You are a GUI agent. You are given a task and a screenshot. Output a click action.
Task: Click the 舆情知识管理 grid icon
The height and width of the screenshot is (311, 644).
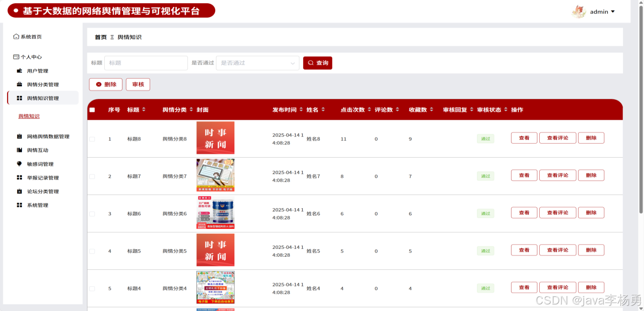19,98
